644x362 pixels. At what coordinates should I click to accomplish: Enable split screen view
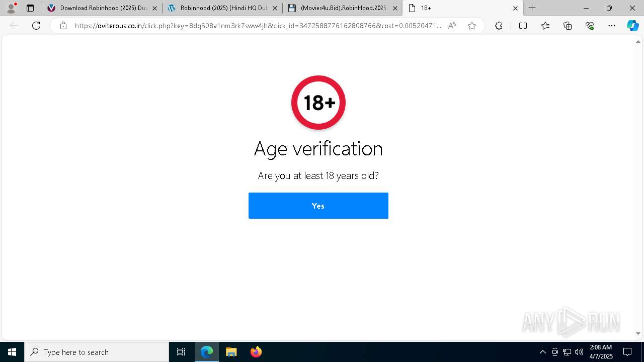[523, 26]
